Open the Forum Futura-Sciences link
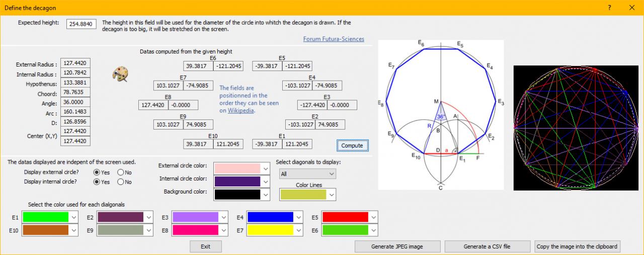The height and width of the screenshot is (255, 644). [334, 39]
